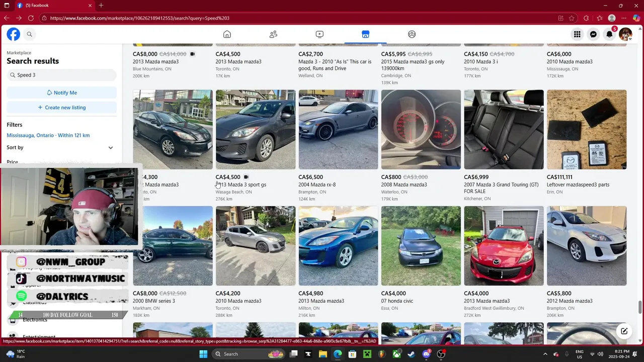The image size is (644, 362).
Task: Open Xbox app from the taskbar
Action: [397, 354]
